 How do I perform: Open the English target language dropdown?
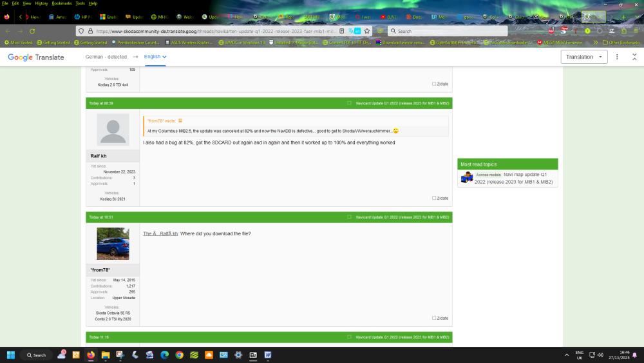155,57
